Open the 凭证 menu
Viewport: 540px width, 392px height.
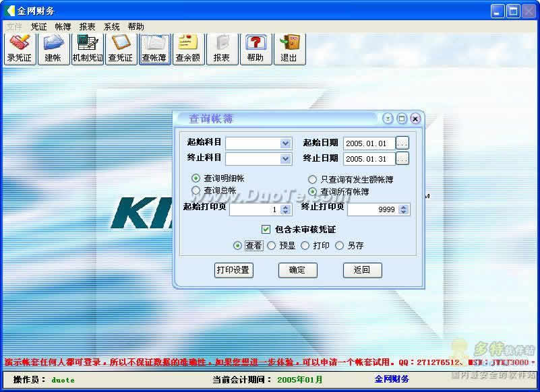coord(38,27)
